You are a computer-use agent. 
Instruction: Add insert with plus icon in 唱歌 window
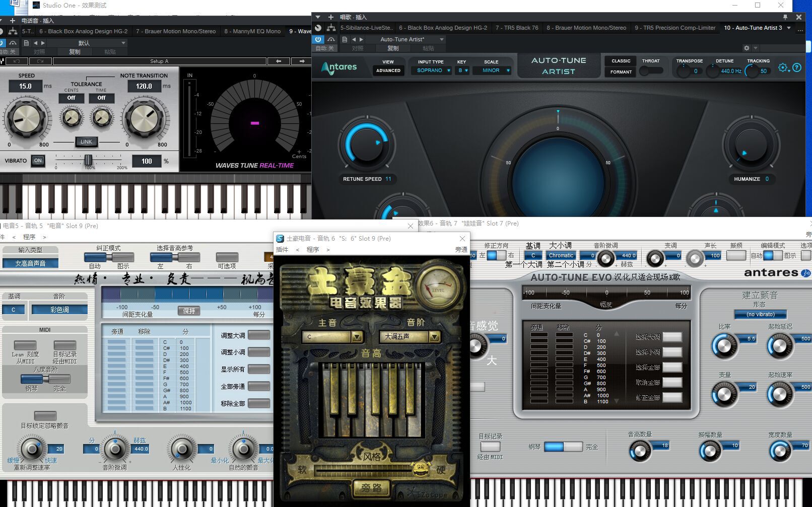(330, 17)
